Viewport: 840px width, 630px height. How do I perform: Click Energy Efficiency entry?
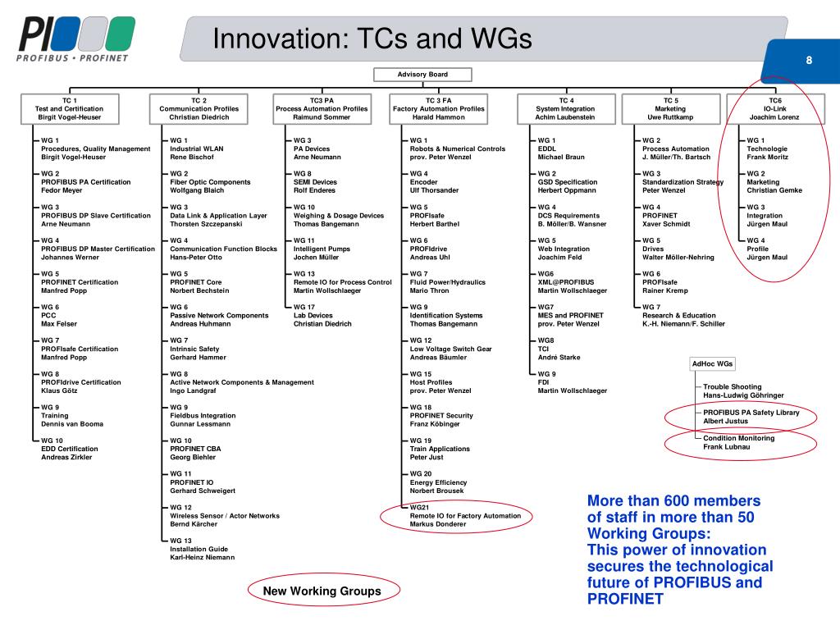pos(438,482)
